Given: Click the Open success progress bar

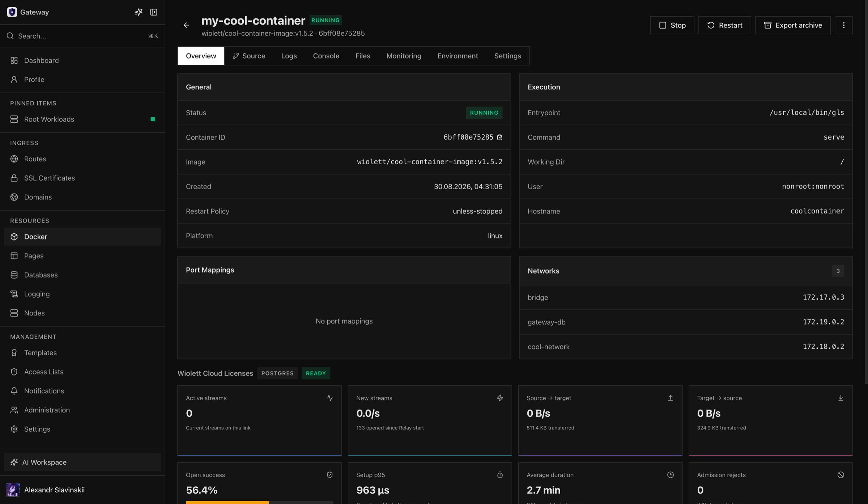Looking at the screenshot, I should [x=259, y=502].
